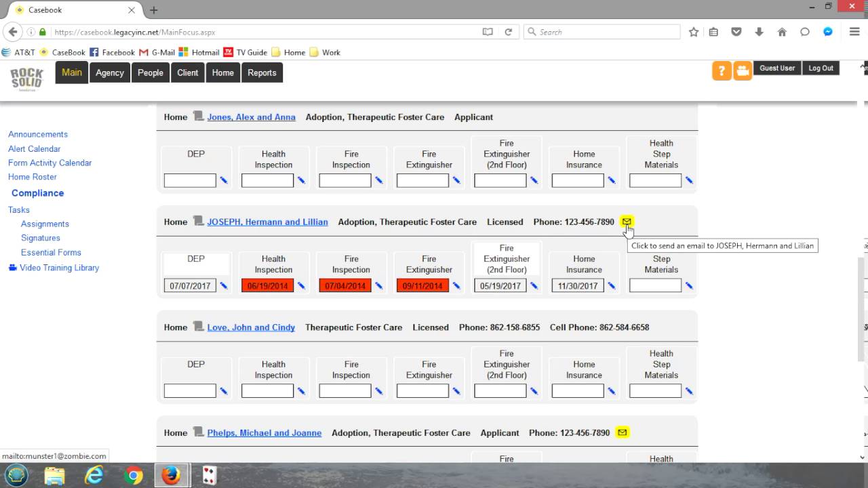Screen dimensions: 868x488
Task: Open Jones, Alex and Anna home link
Action: pos(251,117)
